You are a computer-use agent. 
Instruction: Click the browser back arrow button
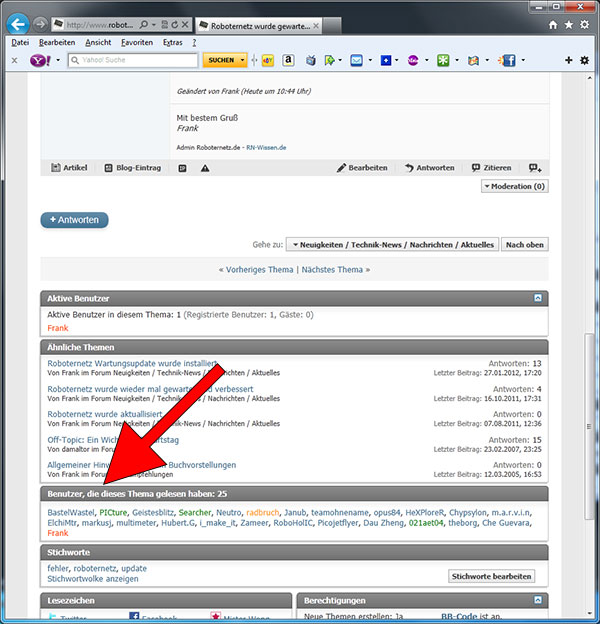coord(19,22)
